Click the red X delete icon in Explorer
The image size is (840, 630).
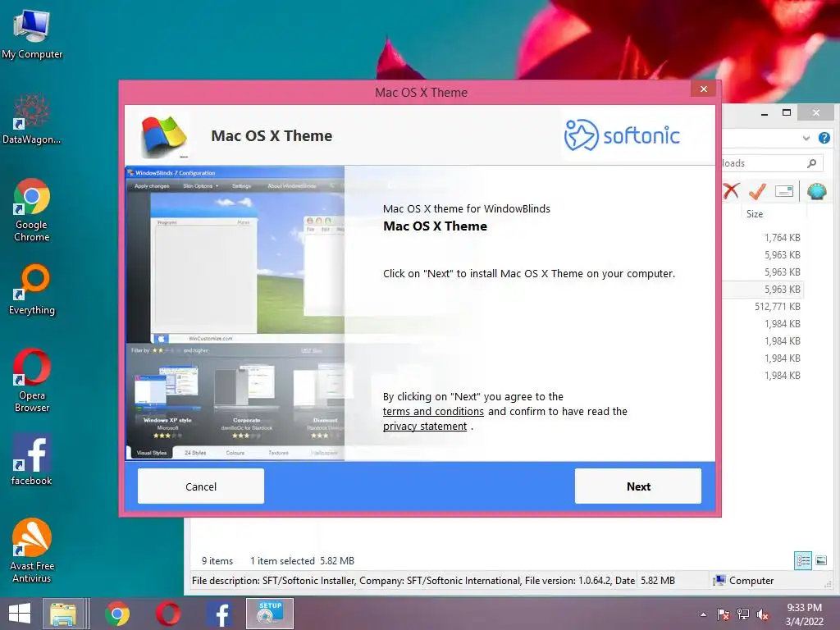(731, 190)
